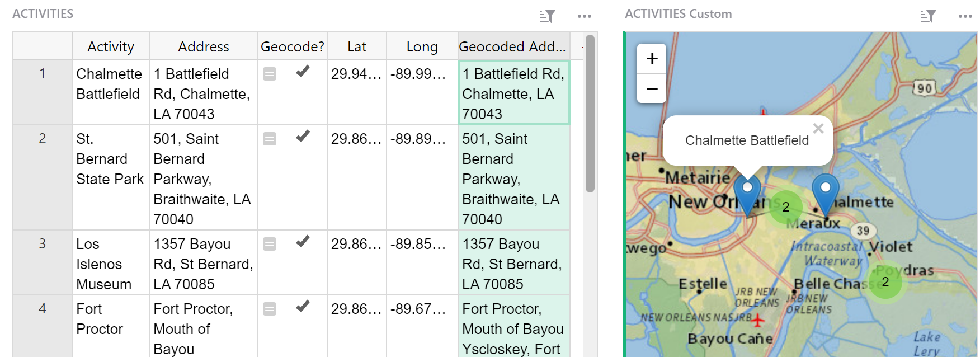Open the ACTIVITIES table options menu
The height and width of the screenshot is (357, 980).
click(584, 16)
